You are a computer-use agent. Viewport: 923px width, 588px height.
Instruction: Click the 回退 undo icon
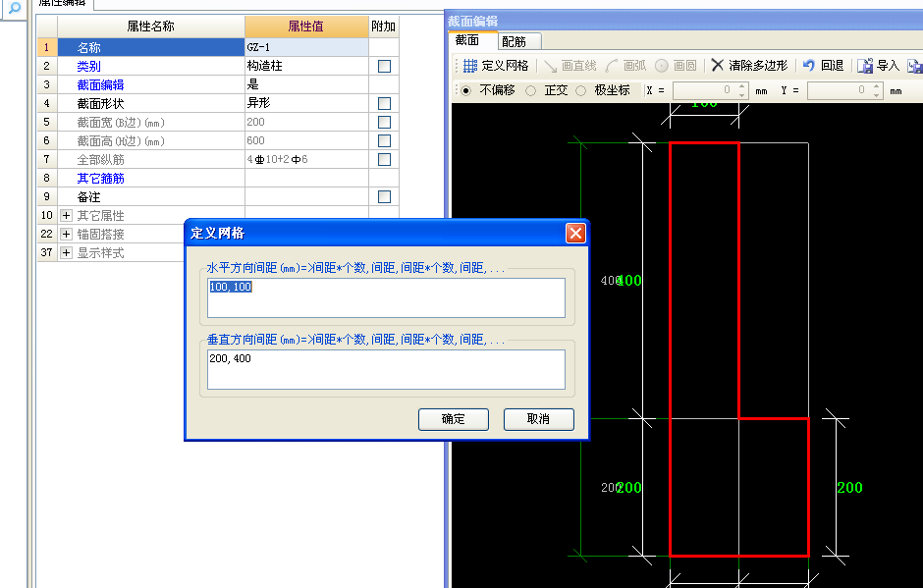pos(809,66)
